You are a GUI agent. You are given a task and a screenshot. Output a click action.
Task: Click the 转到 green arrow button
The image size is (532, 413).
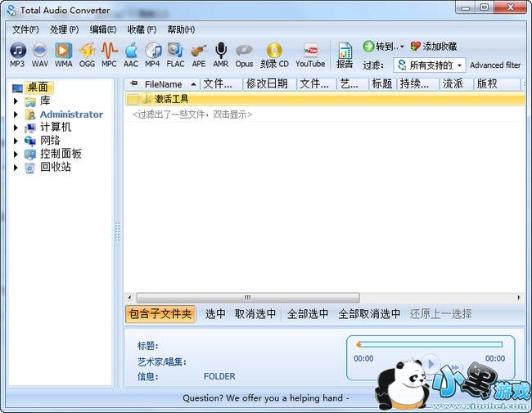pyautogui.click(x=379, y=46)
